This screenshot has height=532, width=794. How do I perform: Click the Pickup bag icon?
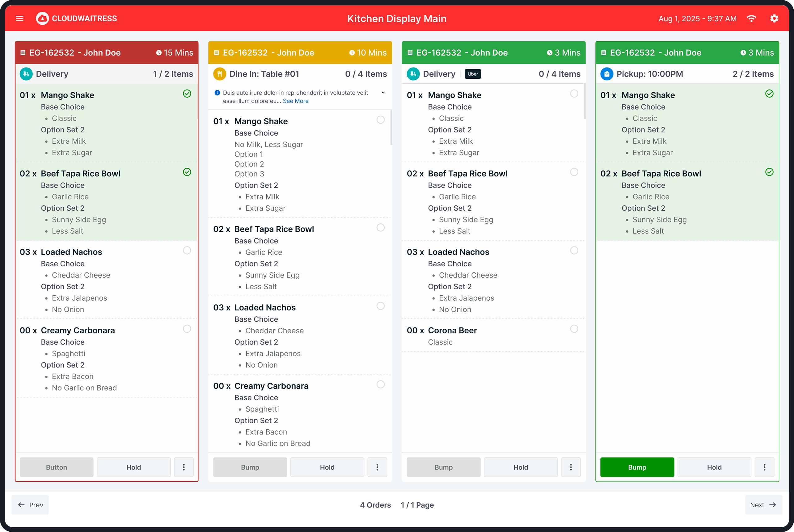tap(606, 74)
